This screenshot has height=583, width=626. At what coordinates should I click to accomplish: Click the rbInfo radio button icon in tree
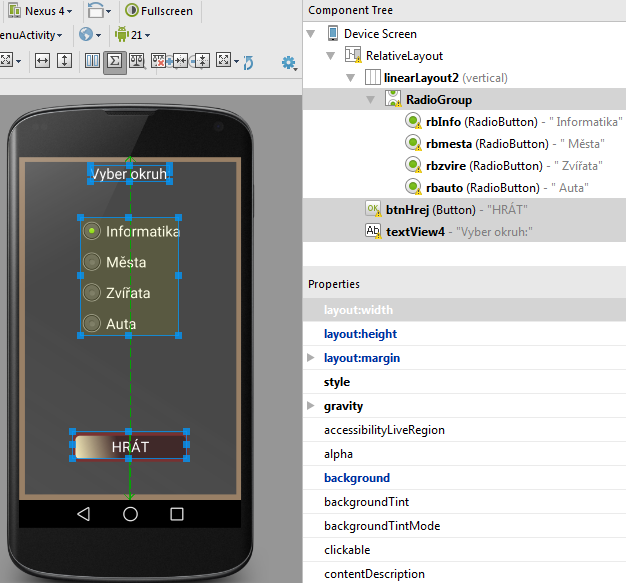tap(413, 121)
